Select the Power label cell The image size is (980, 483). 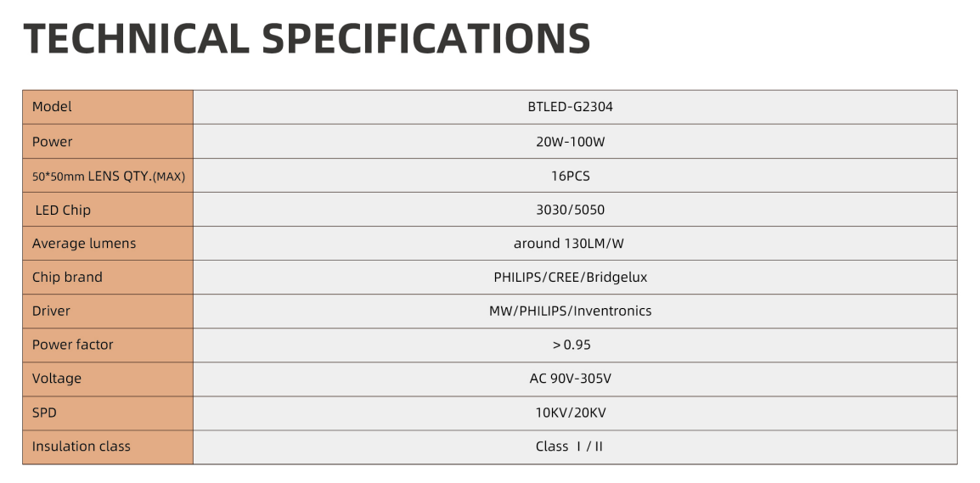coord(53,142)
